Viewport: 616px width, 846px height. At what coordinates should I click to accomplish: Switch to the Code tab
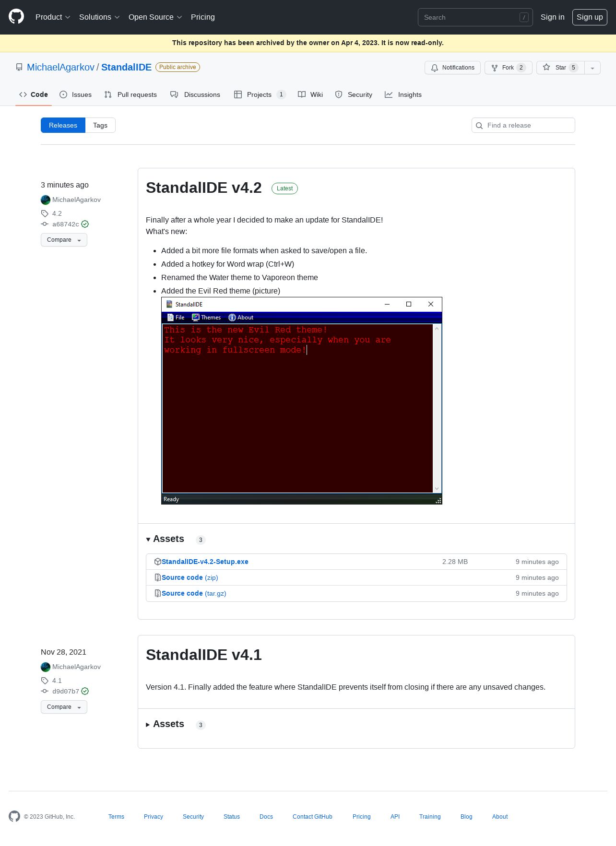[34, 94]
